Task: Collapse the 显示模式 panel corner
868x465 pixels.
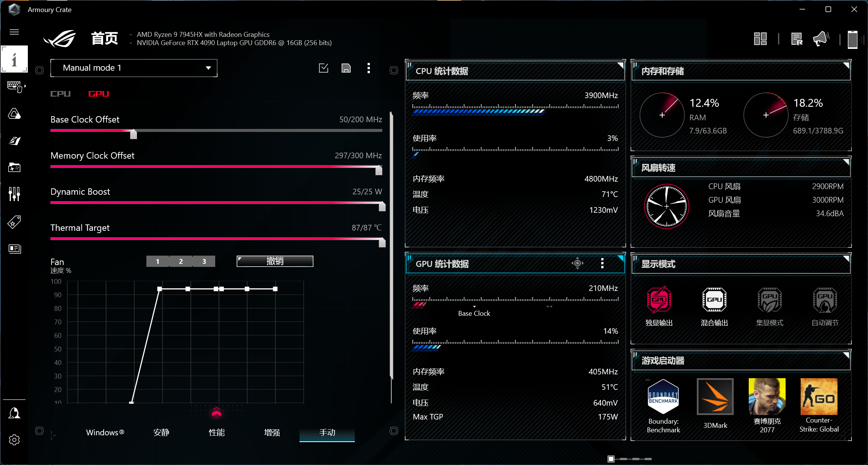Action: 846,258
